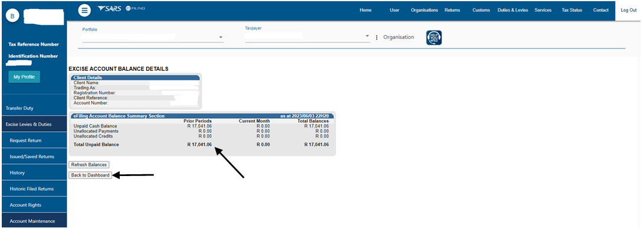Screen dimensions: 644x228
Task: Click the user avatar circle B
Action: (x=12, y=16)
